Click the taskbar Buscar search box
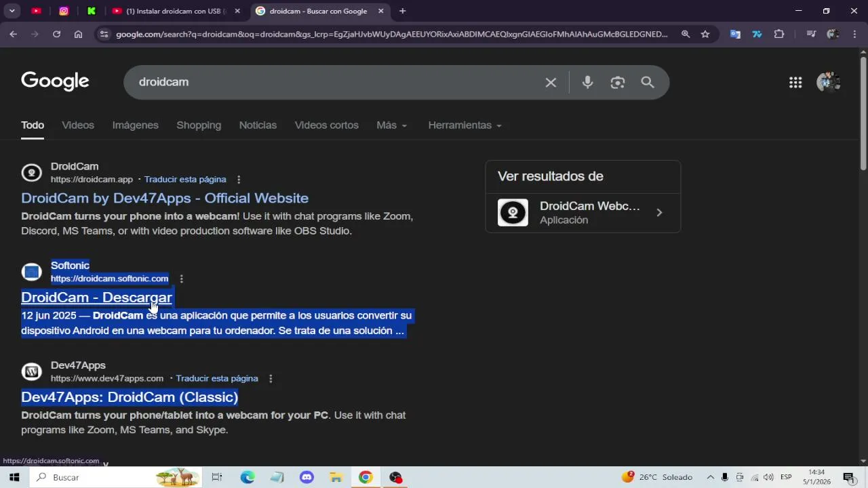 [117, 477]
